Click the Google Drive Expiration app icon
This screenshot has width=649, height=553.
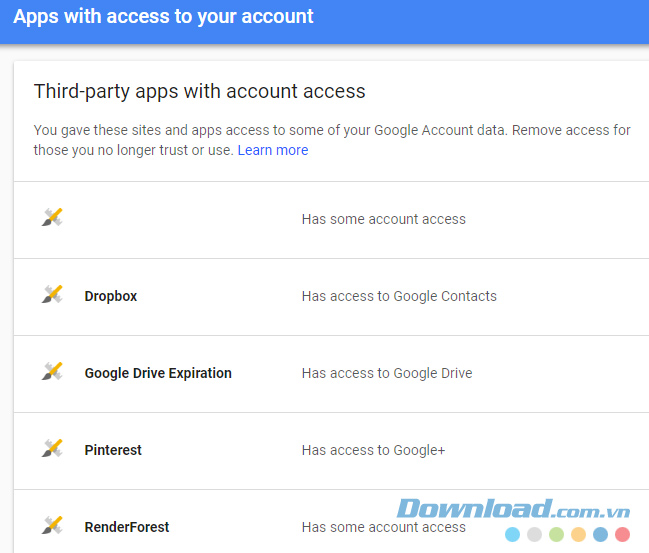click(x=52, y=372)
